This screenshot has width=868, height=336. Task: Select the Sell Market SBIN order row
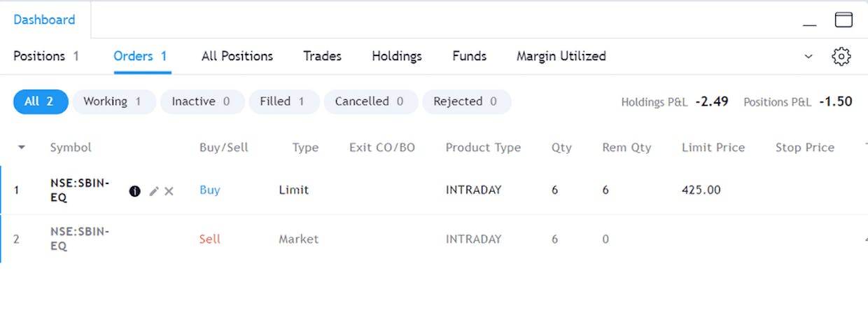point(434,239)
